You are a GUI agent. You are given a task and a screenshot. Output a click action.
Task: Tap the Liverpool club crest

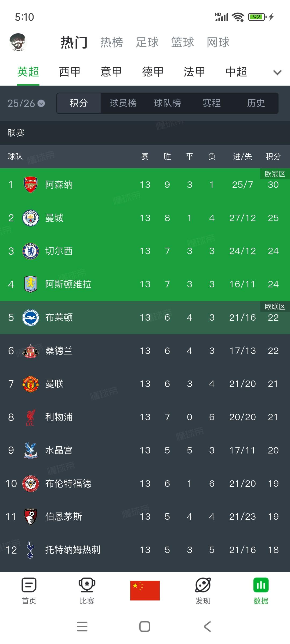point(31,417)
